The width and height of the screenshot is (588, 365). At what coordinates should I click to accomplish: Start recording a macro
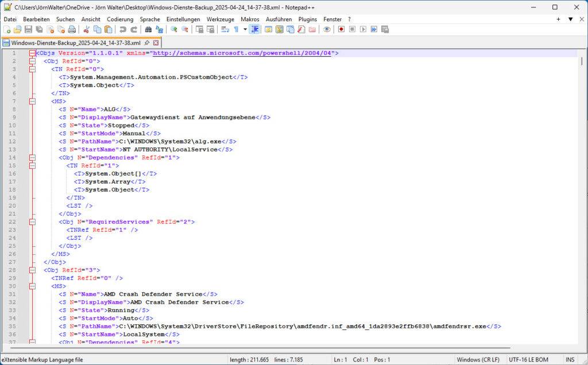pyautogui.click(x=341, y=29)
